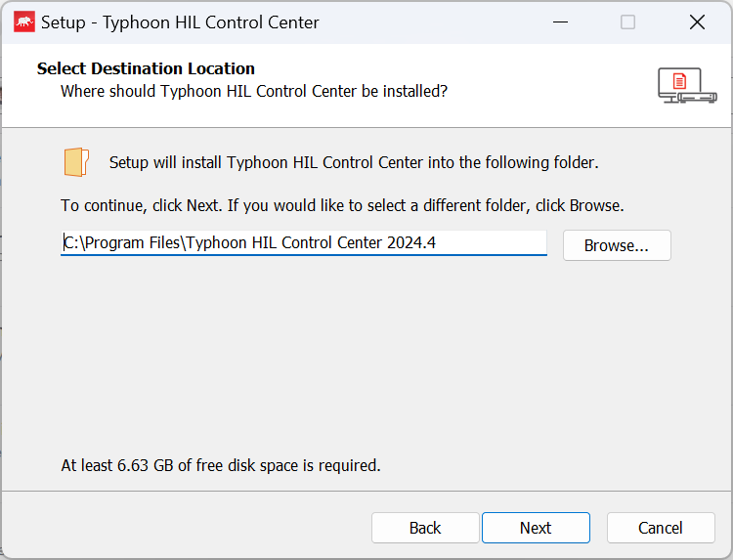Click the '6.63 GB of free disk space' notice
The height and width of the screenshot is (560, 733).
221,465
